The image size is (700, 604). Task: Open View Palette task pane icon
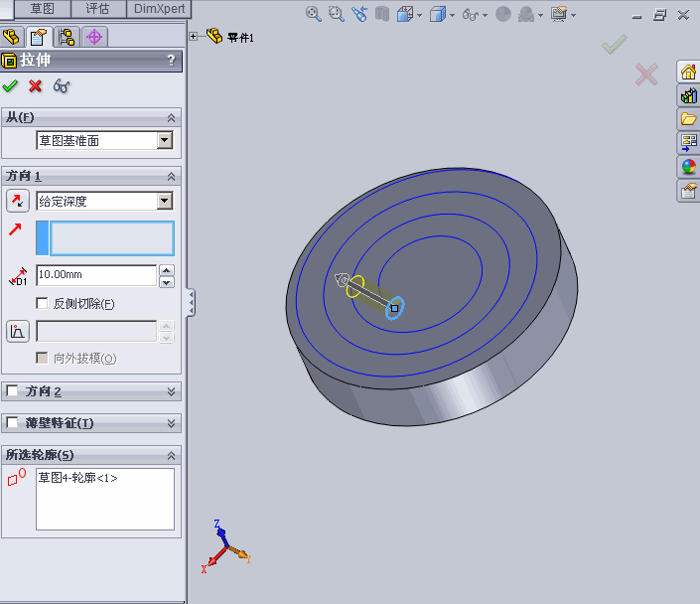coord(688,142)
